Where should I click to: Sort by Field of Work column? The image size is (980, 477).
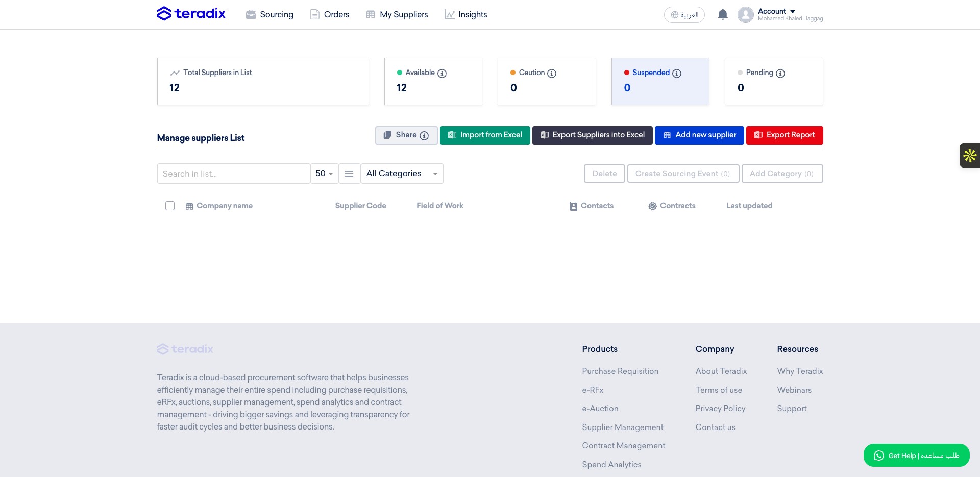click(440, 206)
